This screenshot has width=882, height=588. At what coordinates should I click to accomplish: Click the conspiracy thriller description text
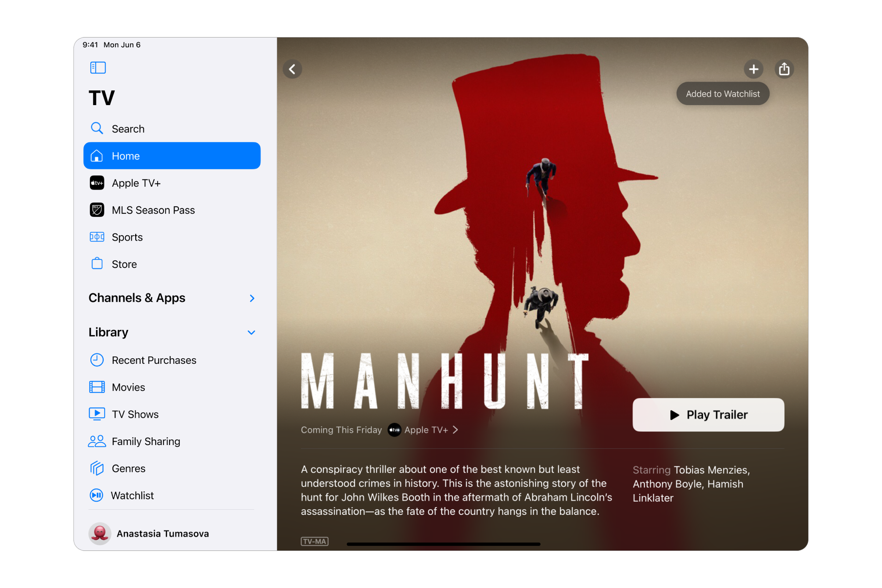point(456,490)
